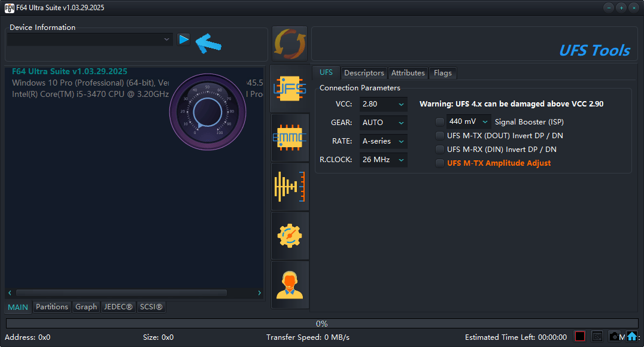Toggle UFS M-TX Amplitude Adjust
Viewport: 644px width, 347px height.
pyautogui.click(x=440, y=163)
